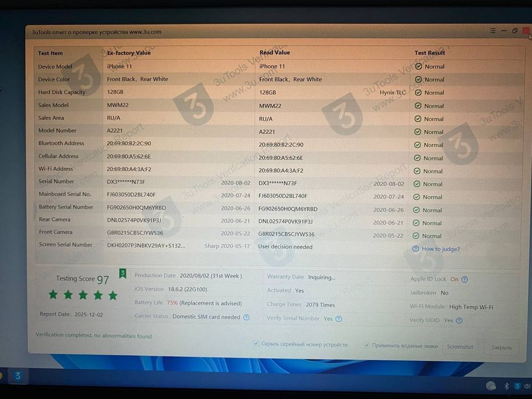
Task: Click ex-factory value 'FJ603050D2BL740F'
Action: [x=131, y=195]
